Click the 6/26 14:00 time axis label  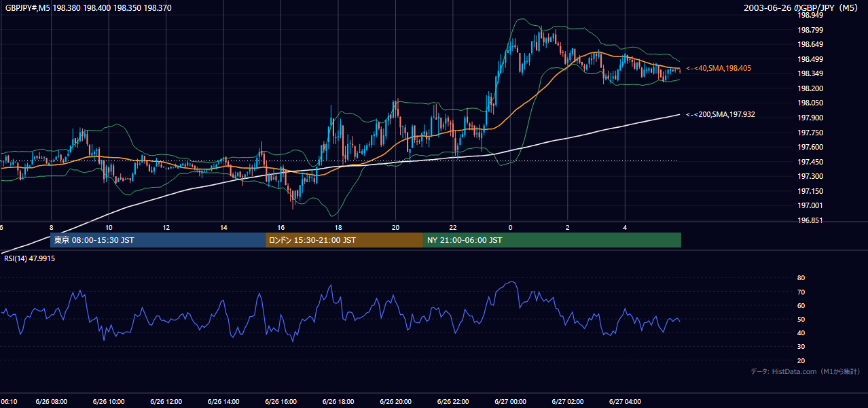click(x=223, y=402)
